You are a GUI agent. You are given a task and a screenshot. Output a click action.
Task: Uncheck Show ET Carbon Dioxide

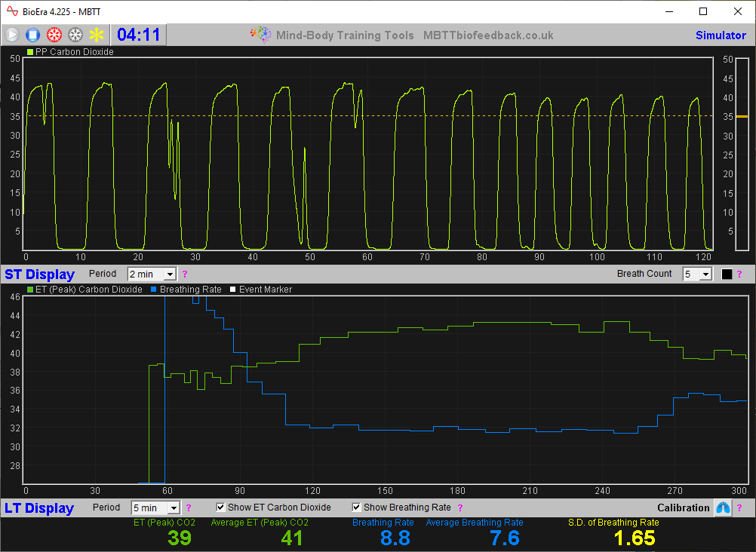click(x=221, y=508)
